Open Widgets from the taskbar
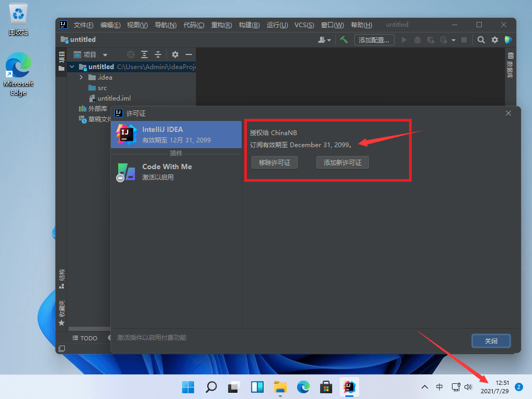The image size is (532, 399). click(257, 387)
